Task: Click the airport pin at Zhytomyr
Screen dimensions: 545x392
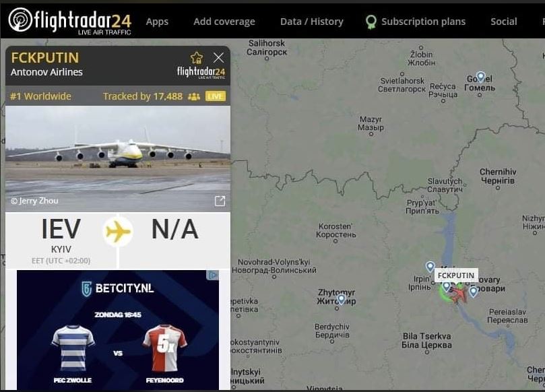Action: coord(341,299)
